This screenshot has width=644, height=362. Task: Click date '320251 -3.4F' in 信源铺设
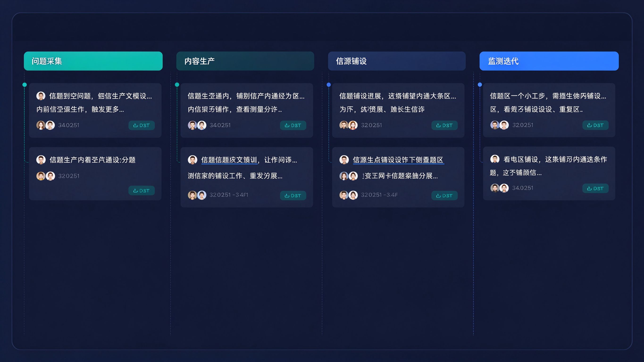(379, 195)
